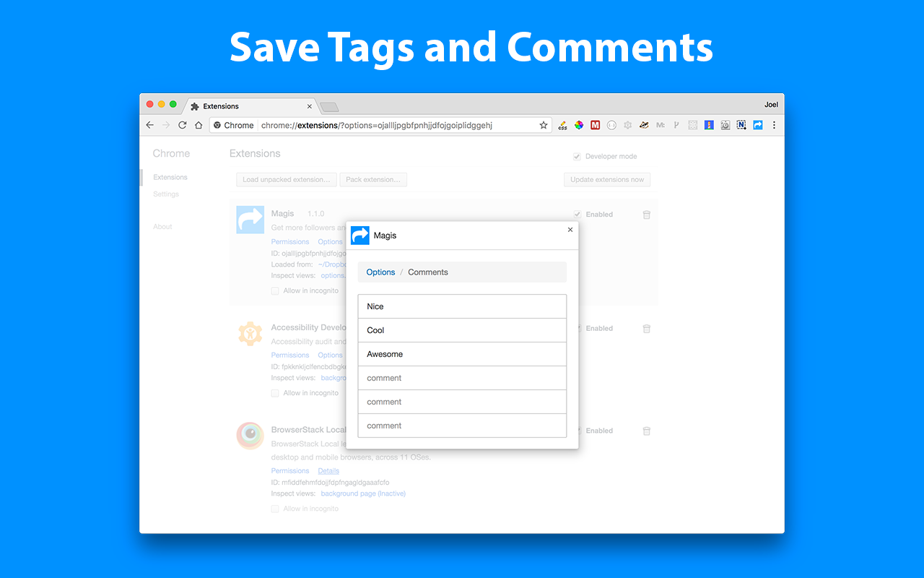Click the dashed N selection extension icon

click(741, 125)
